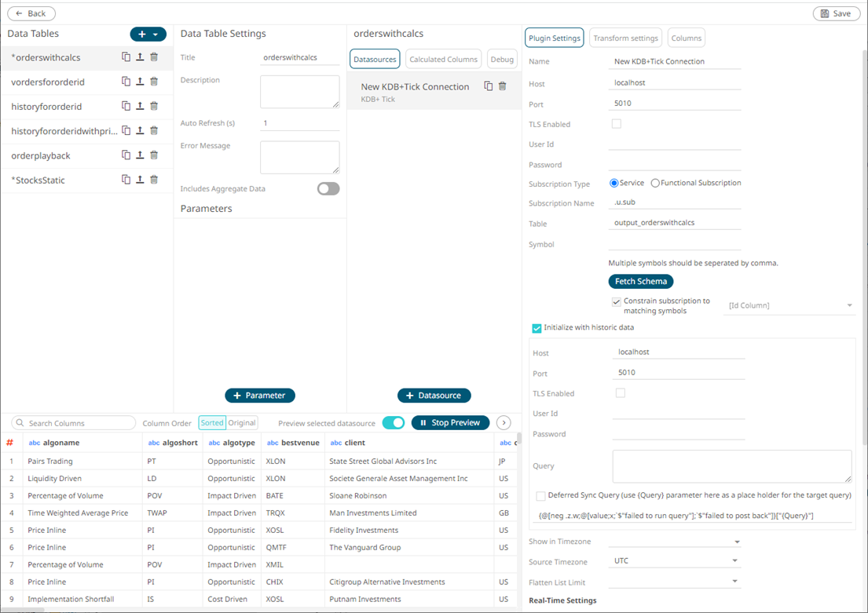Click the Back arrow icon
The image size is (868, 613).
(19, 13)
